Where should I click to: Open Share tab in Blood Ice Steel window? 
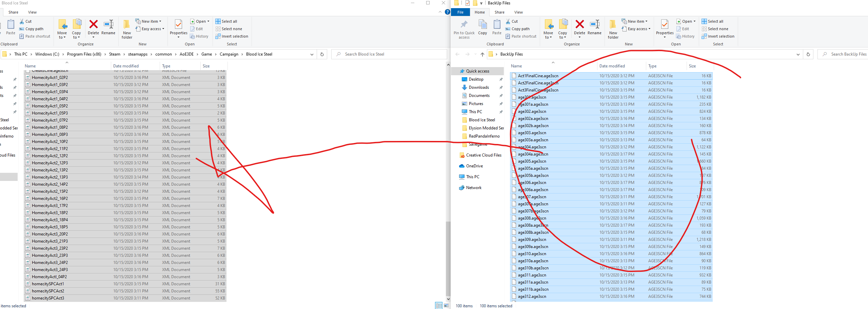[13, 12]
